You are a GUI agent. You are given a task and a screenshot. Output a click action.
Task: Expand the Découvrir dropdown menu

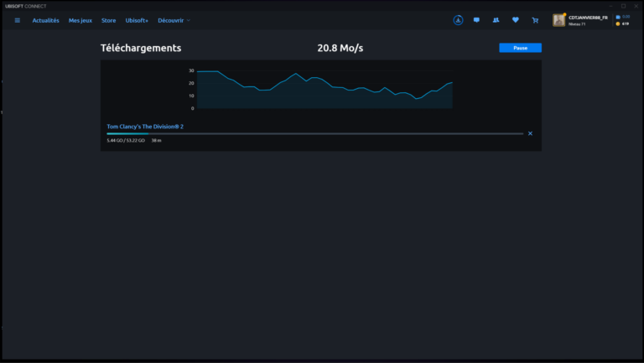(174, 20)
